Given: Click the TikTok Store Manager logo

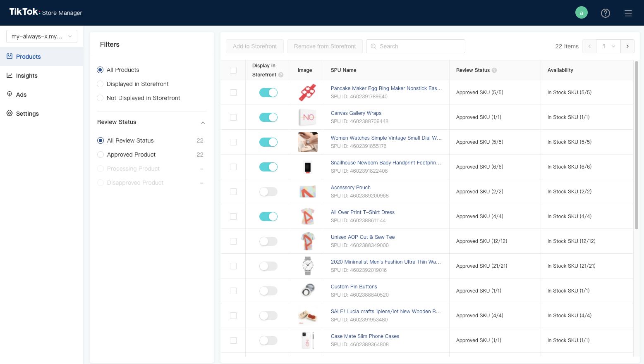Looking at the screenshot, I should [x=45, y=12].
